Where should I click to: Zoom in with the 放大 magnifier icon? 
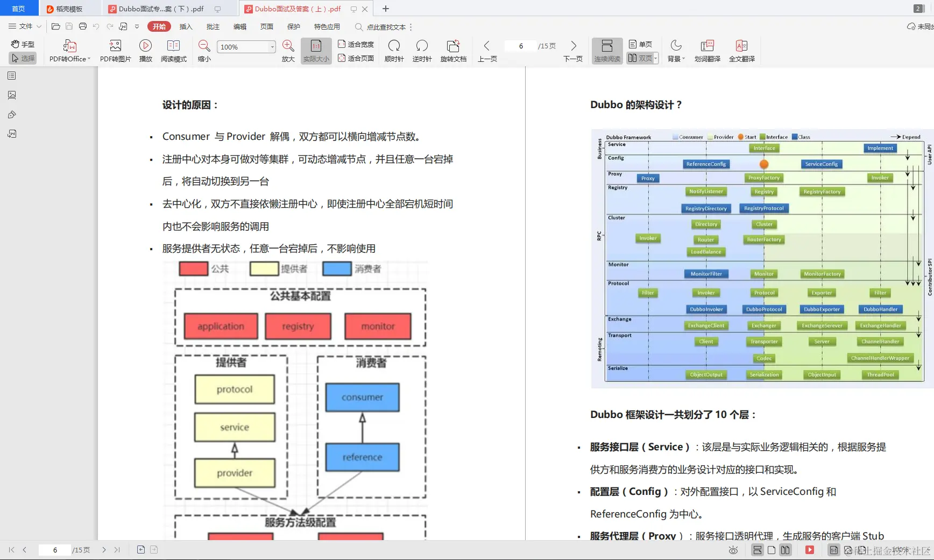click(288, 51)
